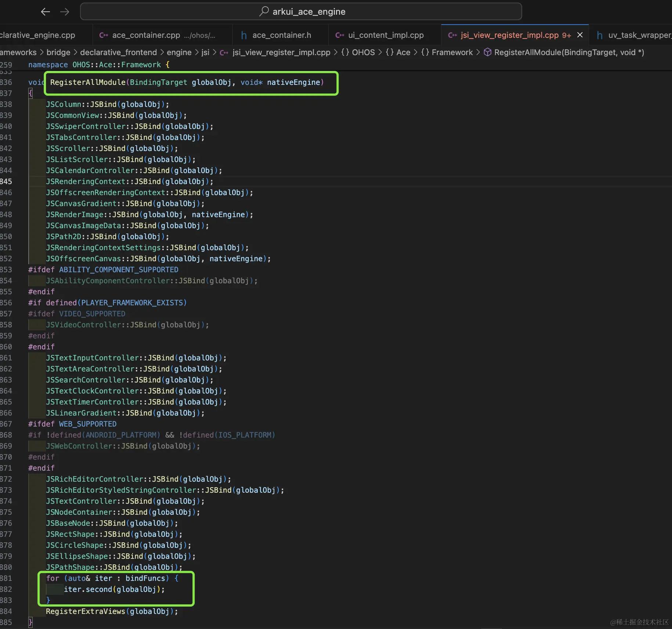Click JSVideoController::JSBind line
Image resolution: width=672 pixels, height=629 pixels.
pyautogui.click(x=127, y=325)
